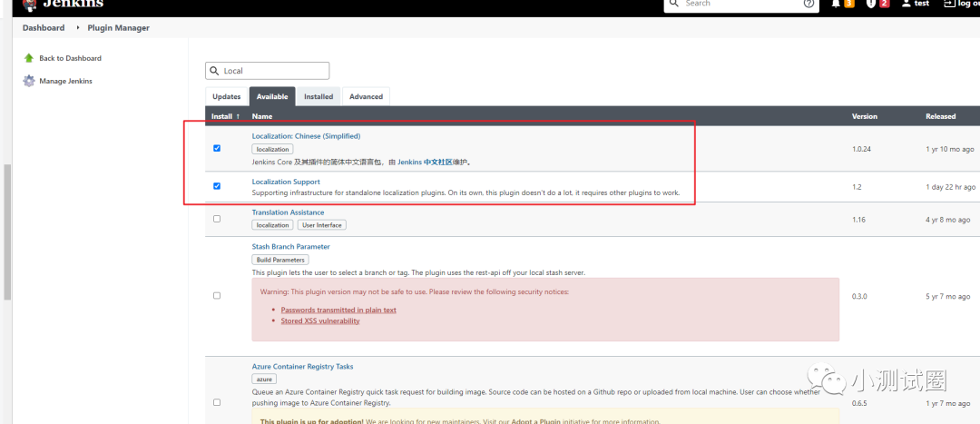This screenshot has height=424, width=980.
Task: Click version 0.3.0 cell
Action: point(860,296)
